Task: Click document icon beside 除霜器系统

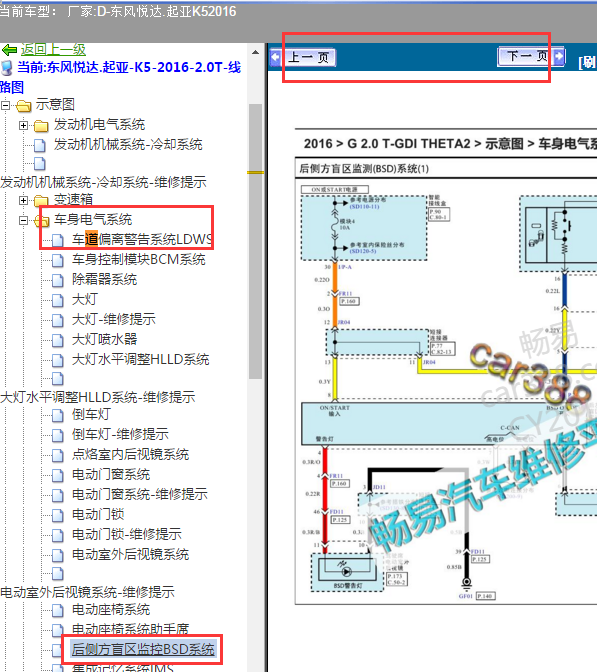Action: [58, 280]
